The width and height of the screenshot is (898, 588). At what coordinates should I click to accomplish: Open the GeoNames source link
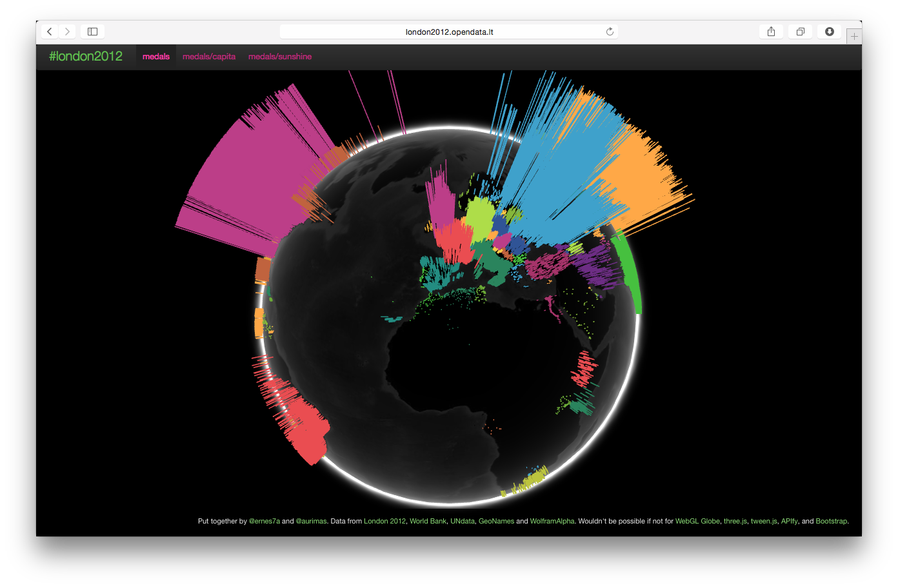(x=496, y=521)
